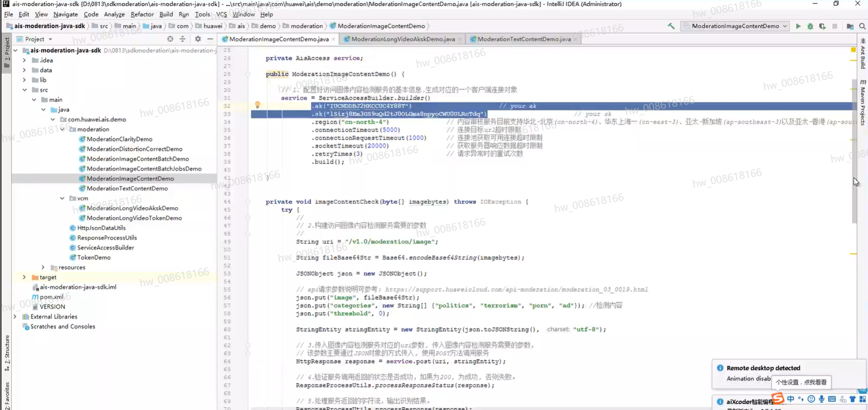Toggle Chinese input mode character icon
This screenshot has width=868, height=410.
pyautogui.click(x=790, y=399)
